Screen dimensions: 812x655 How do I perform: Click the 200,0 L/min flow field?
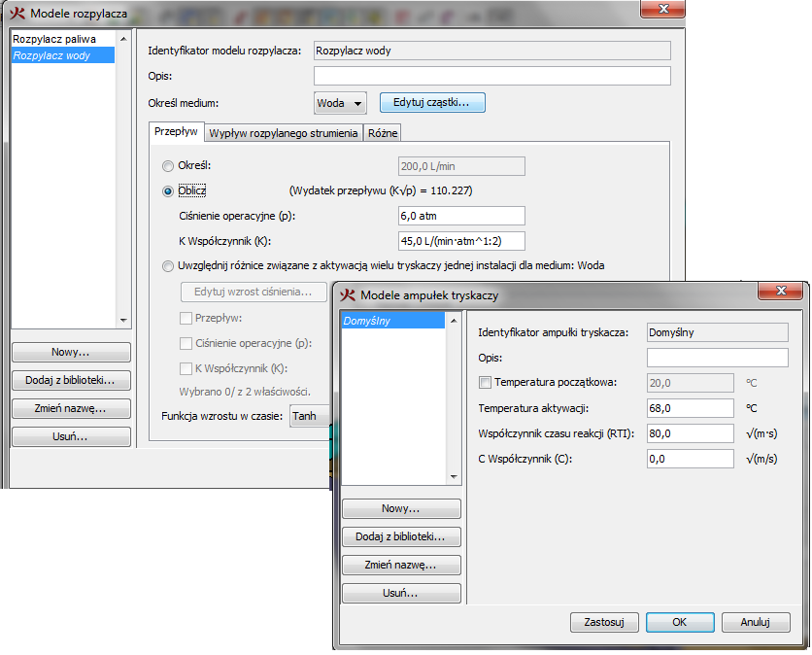(461, 166)
